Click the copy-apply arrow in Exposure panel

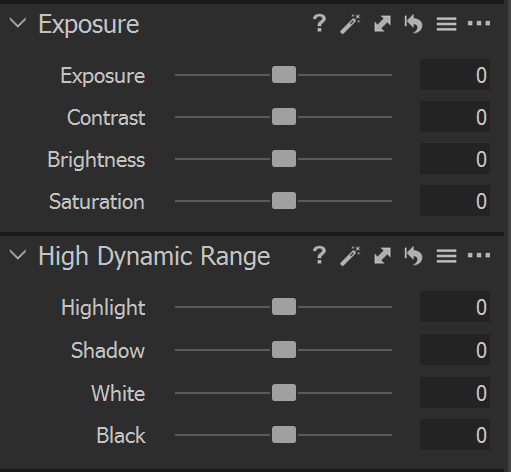pyautogui.click(x=382, y=24)
